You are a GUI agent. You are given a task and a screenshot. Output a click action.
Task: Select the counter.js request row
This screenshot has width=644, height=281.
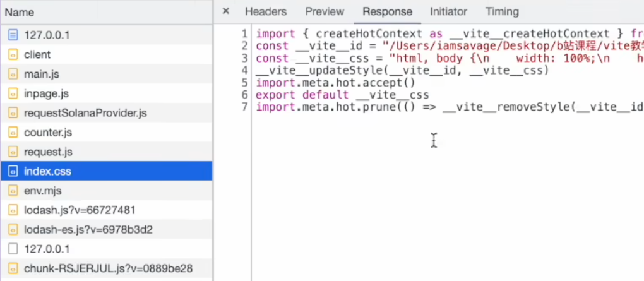(106, 132)
